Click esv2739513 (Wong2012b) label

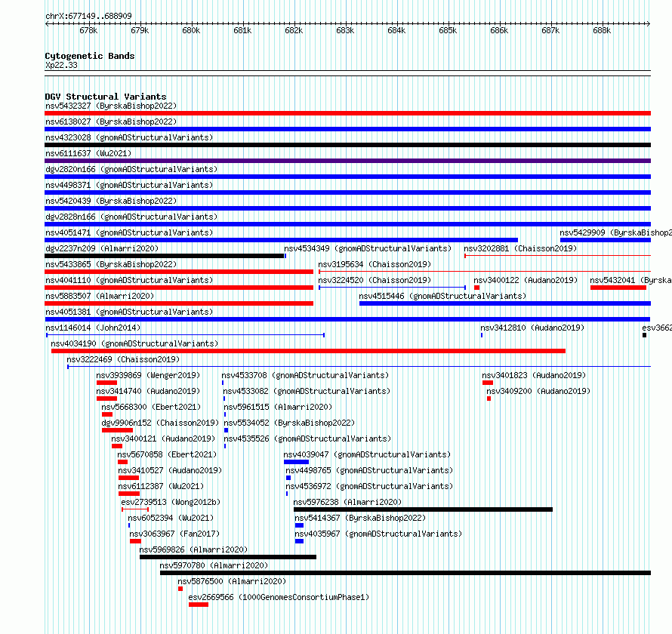pyautogui.click(x=171, y=502)
